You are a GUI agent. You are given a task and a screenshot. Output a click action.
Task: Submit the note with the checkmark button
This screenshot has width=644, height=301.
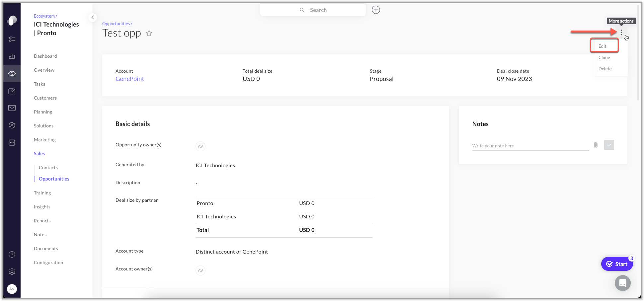click(609, 145)
